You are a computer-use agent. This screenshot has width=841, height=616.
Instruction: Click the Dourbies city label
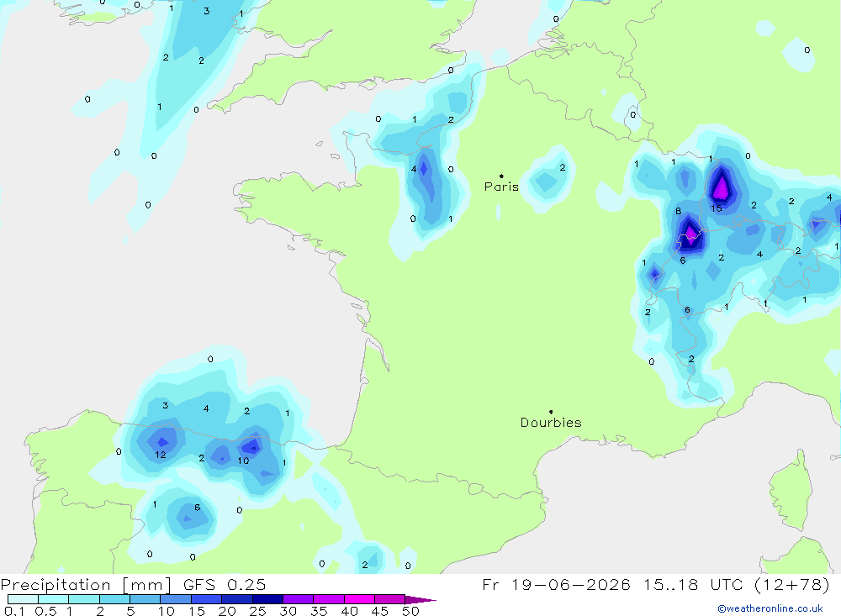pos(551,423)
